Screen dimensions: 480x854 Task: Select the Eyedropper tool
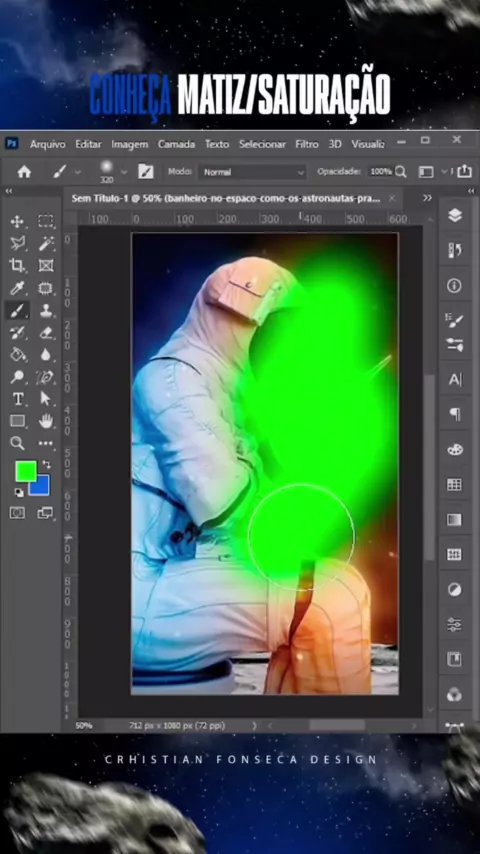[x=17, y=288]
